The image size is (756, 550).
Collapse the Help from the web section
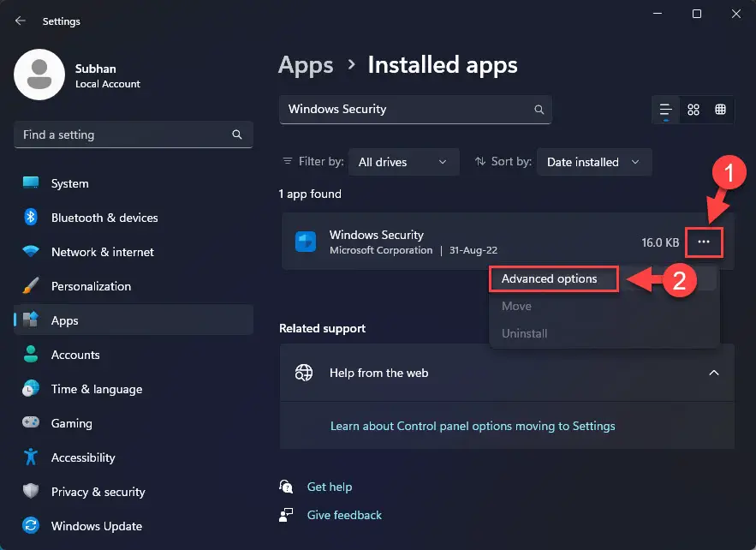click(714, 373)
